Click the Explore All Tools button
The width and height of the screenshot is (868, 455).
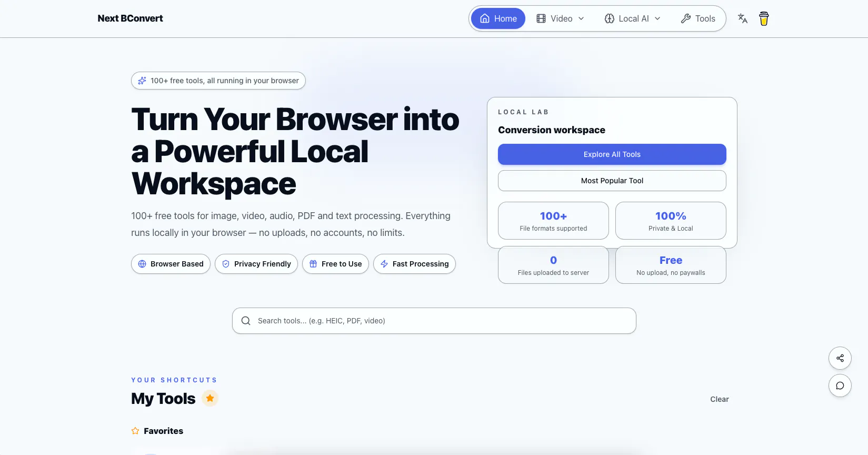click(612, 154)
